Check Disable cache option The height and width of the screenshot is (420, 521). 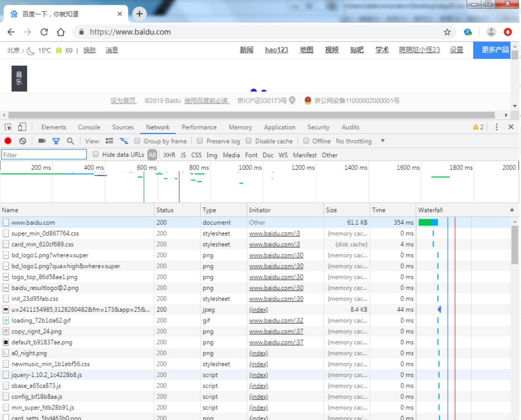click(249, 141)
